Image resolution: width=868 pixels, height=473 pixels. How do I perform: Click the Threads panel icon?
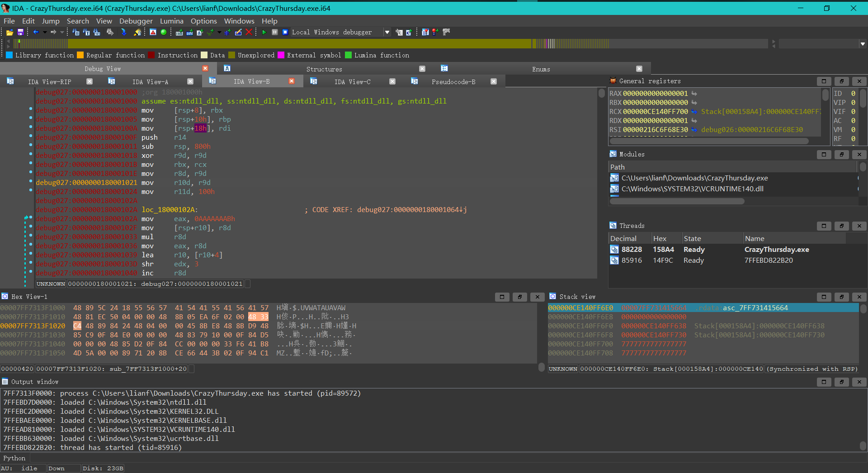(613, 226)
